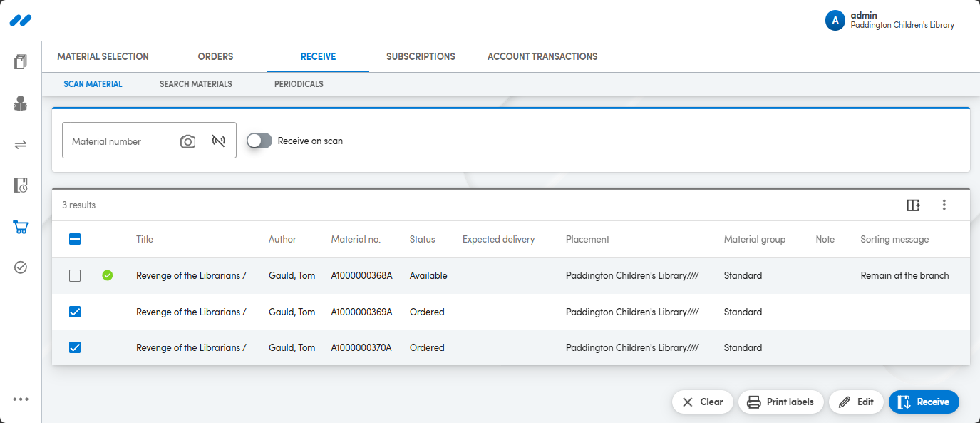Click the app logo in header

[20, 21]
